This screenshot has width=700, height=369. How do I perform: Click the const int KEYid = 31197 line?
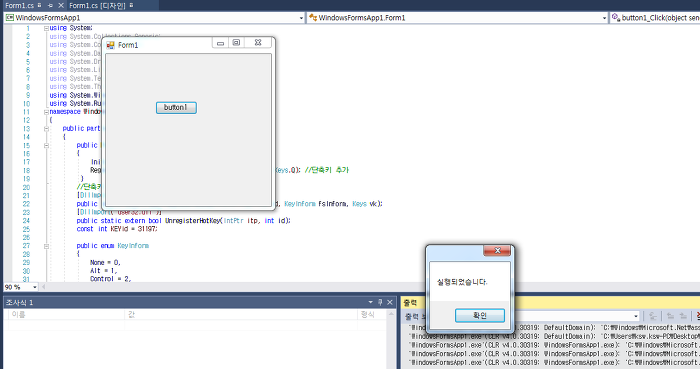click(x=117, y=229)
